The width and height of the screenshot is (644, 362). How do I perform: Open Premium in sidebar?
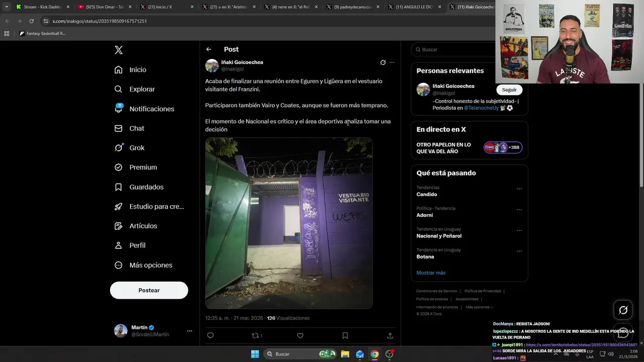(136, 167)
